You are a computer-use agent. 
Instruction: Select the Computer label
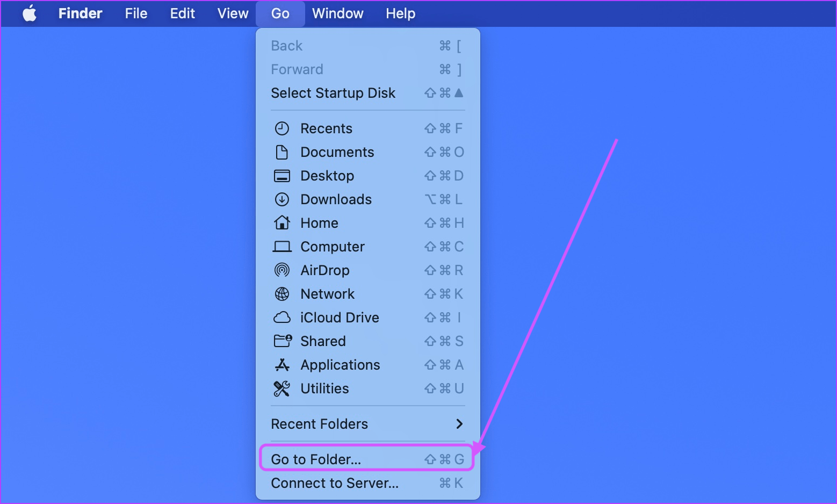[333, 247]
